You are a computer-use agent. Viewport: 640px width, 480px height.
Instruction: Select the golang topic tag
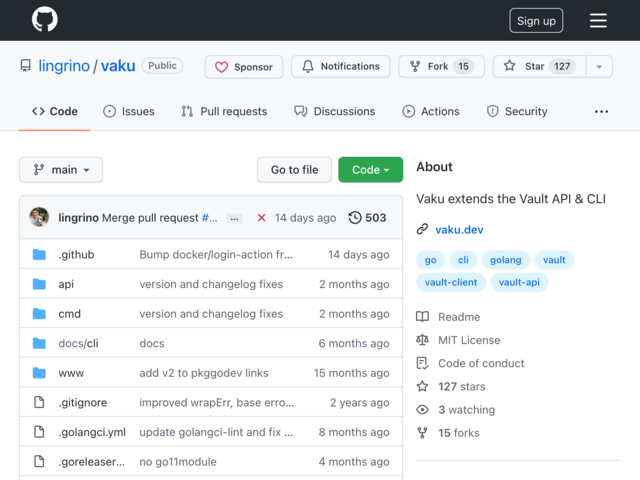click(x=506, y=260)
